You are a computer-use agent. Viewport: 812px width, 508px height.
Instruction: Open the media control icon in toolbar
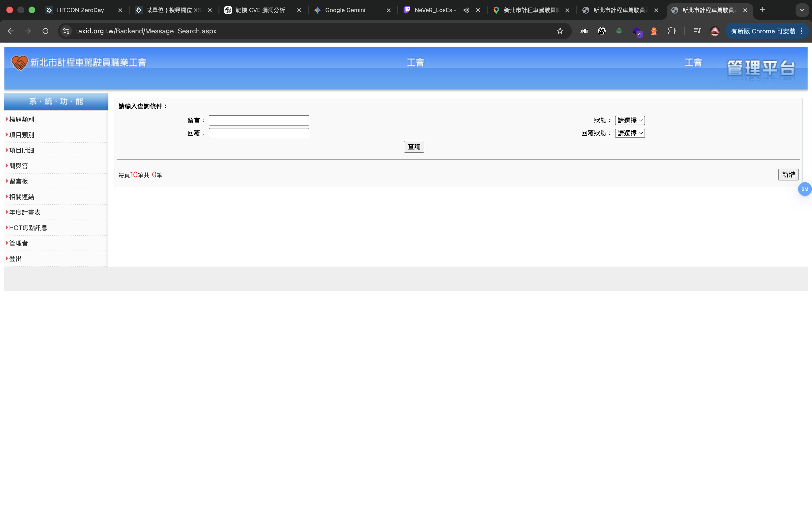pyautogui.click(x=697, y=31)
